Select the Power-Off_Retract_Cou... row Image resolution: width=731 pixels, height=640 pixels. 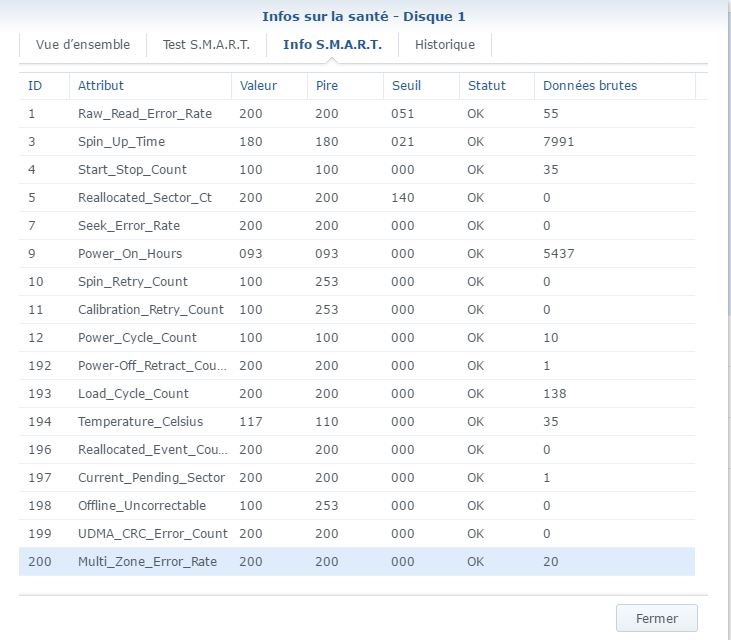click(x=357, y=365)
